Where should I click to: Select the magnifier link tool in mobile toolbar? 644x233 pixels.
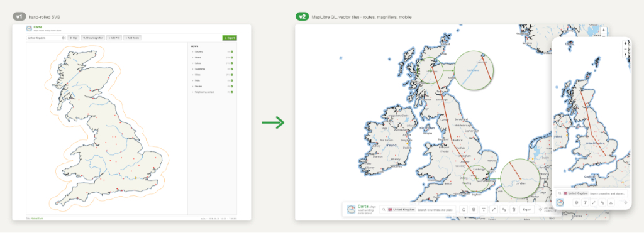(602, 203)
